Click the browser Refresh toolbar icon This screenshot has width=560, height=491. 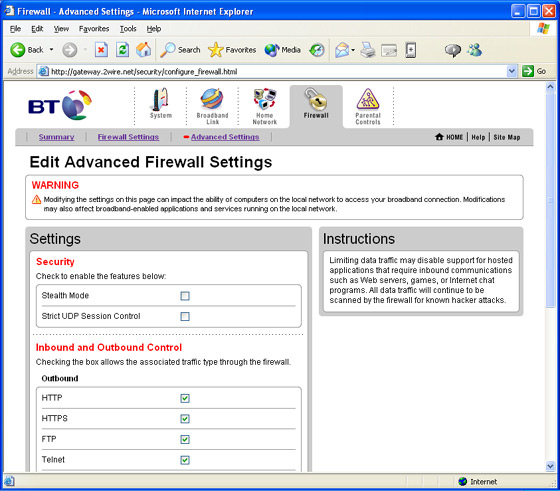122,50
